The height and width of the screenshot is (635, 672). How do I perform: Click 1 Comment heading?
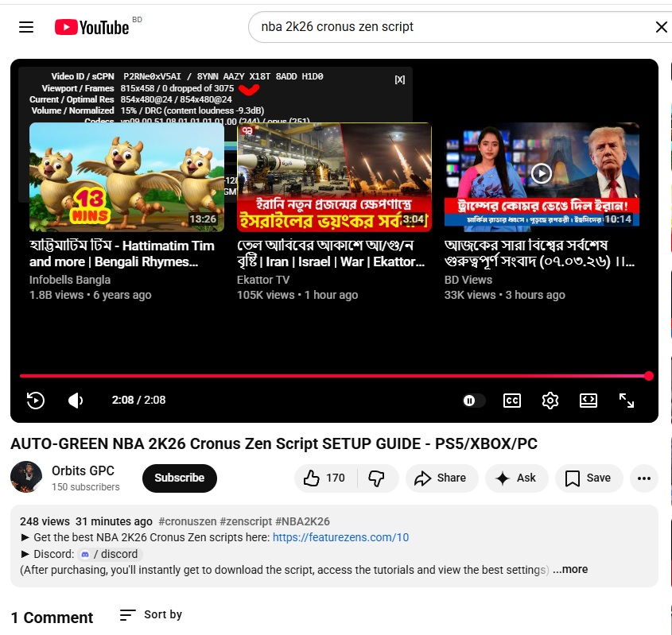tap(52, 618)
